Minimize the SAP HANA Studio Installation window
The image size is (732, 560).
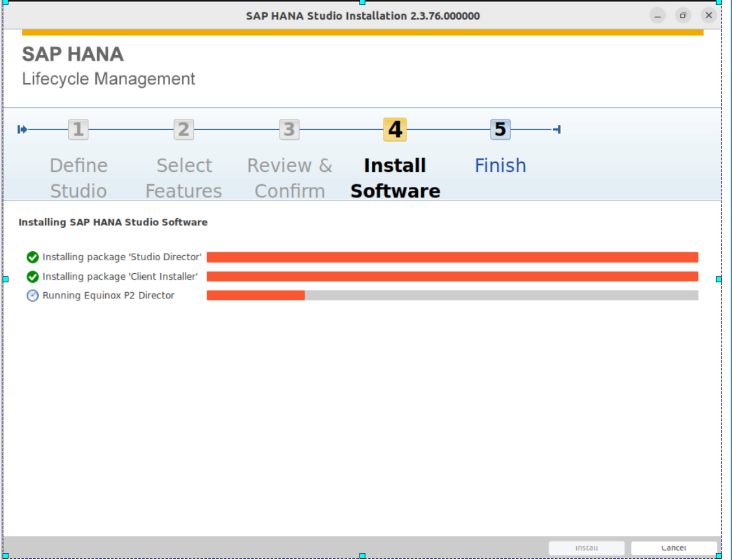(x=657, y=16)
